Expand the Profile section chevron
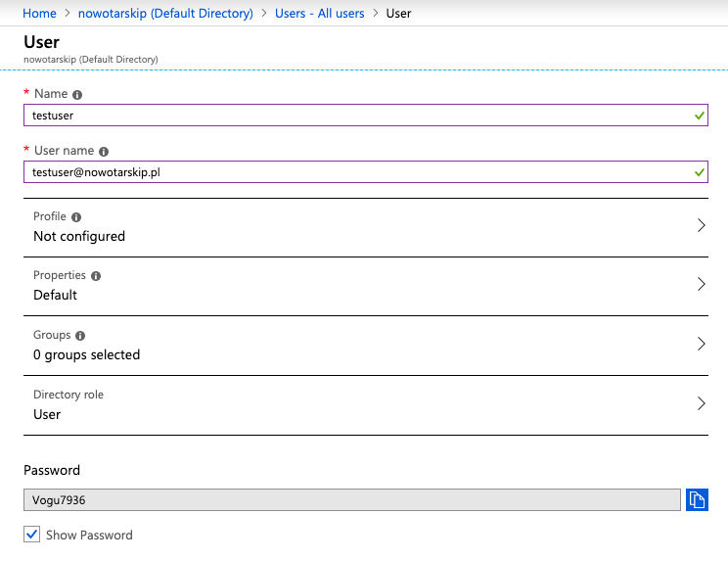Viewport: 728px width, 561px height. tap(701, 225)
